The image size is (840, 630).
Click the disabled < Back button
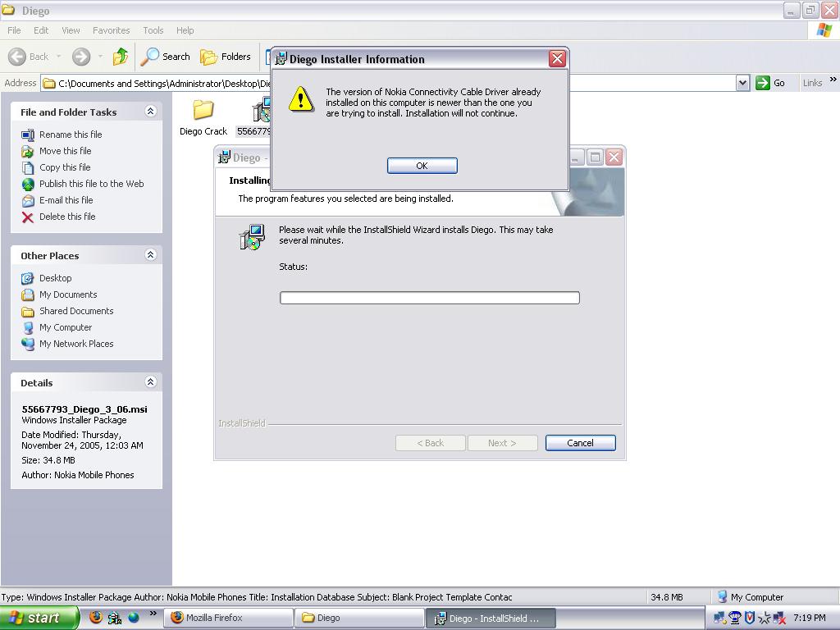[x=430, y=443]
